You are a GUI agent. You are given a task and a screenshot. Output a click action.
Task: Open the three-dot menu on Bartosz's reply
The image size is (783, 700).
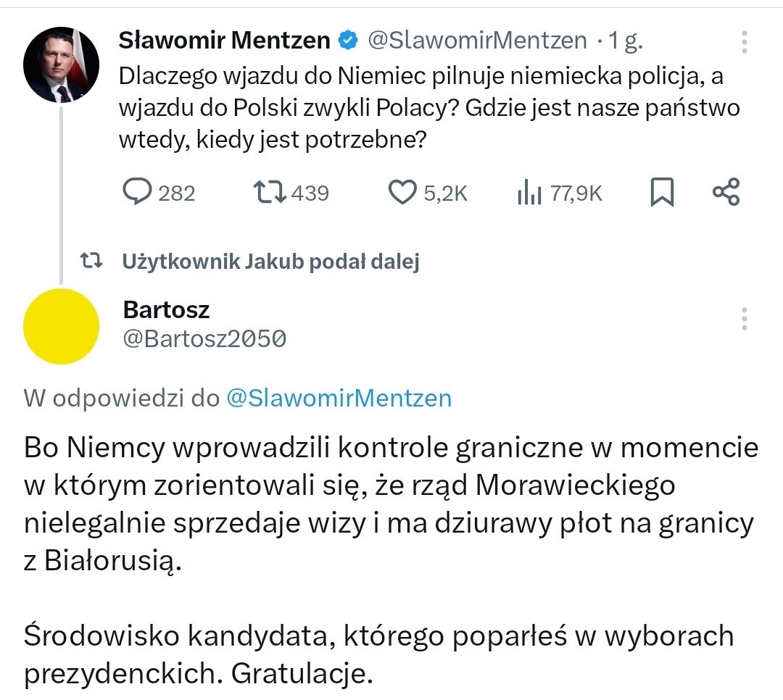click(745, 319)
